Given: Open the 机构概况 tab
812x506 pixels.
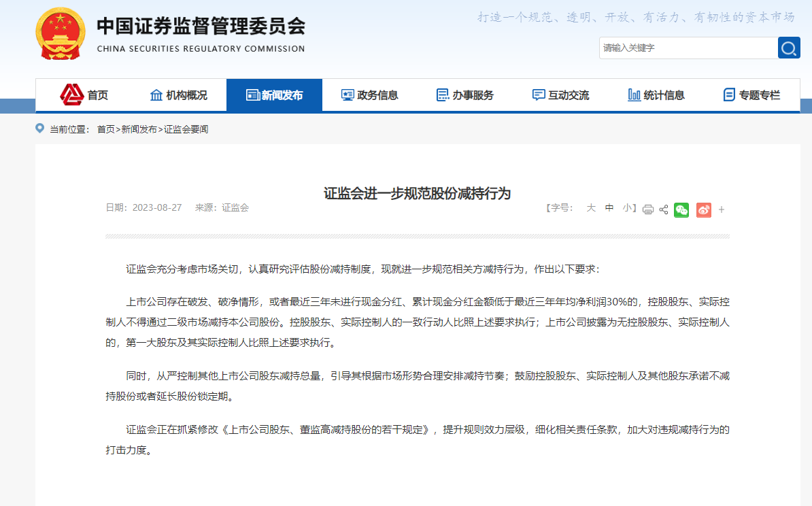Looking at the screenshot, I should click(x=179, y=95).
